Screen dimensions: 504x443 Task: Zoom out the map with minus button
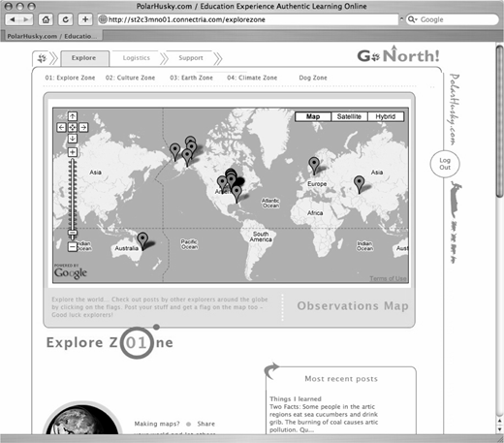(x=73, y=247)
